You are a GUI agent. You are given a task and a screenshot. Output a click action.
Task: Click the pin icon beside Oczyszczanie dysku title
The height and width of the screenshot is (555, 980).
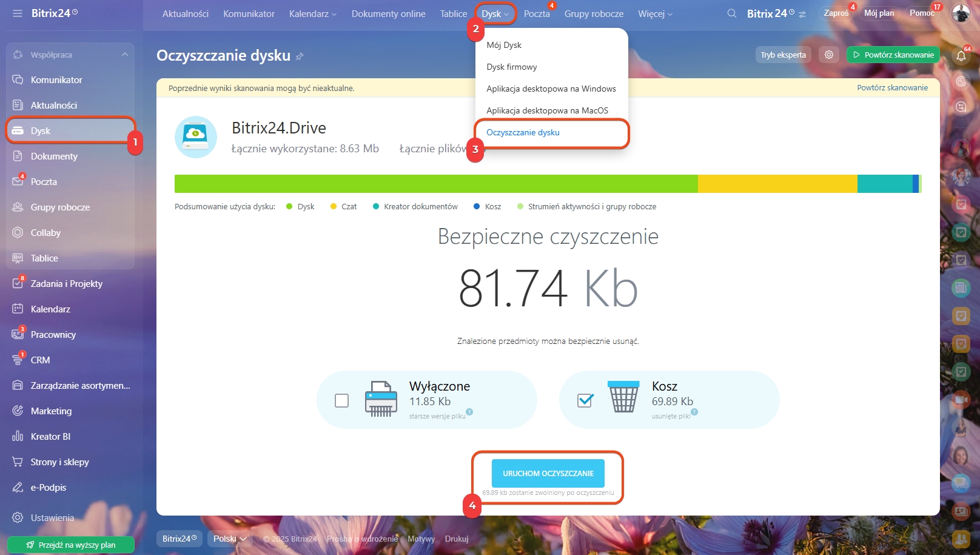point(300,56)
